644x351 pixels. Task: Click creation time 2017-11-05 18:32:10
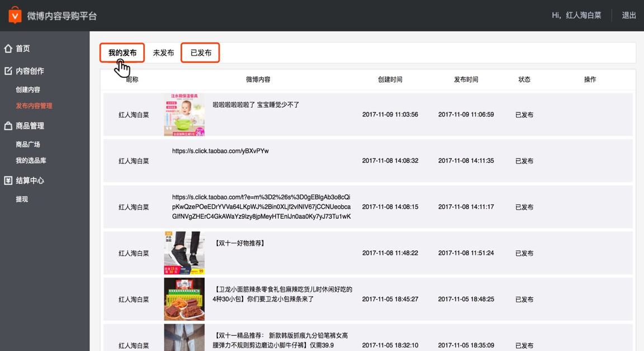[x=390, y=345]
